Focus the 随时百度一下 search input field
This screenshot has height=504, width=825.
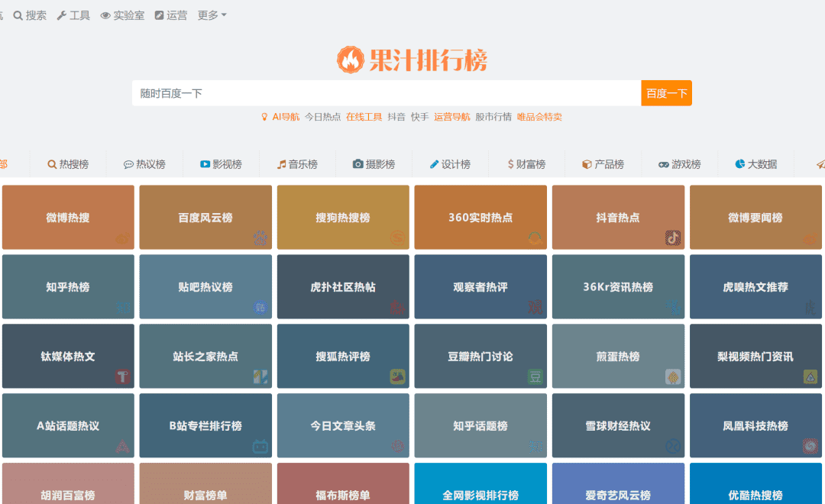[x=386, y=93]
